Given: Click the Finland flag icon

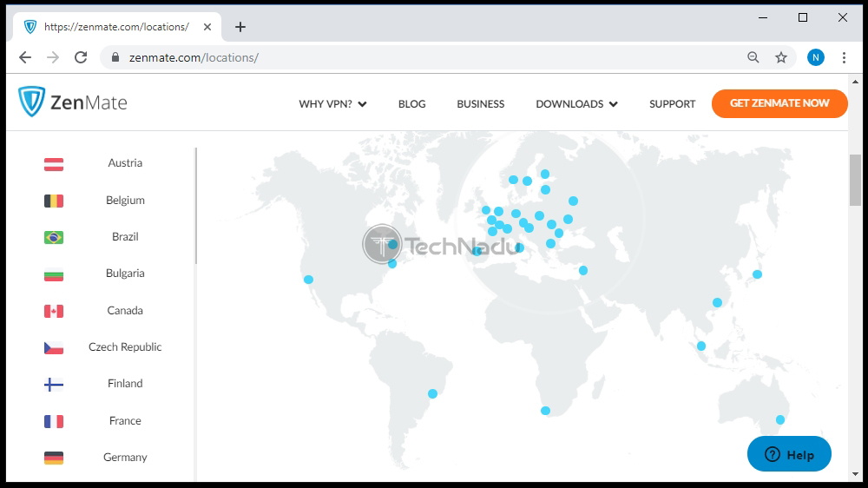Looking at the screenshot, I should pyautogui.click(x=54, y=385).
